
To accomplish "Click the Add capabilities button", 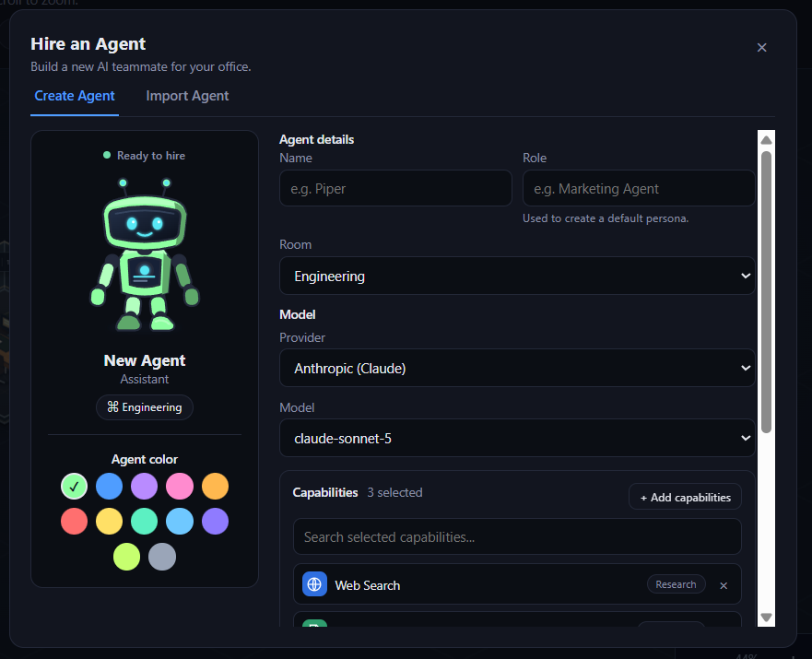I will (685, 497).
